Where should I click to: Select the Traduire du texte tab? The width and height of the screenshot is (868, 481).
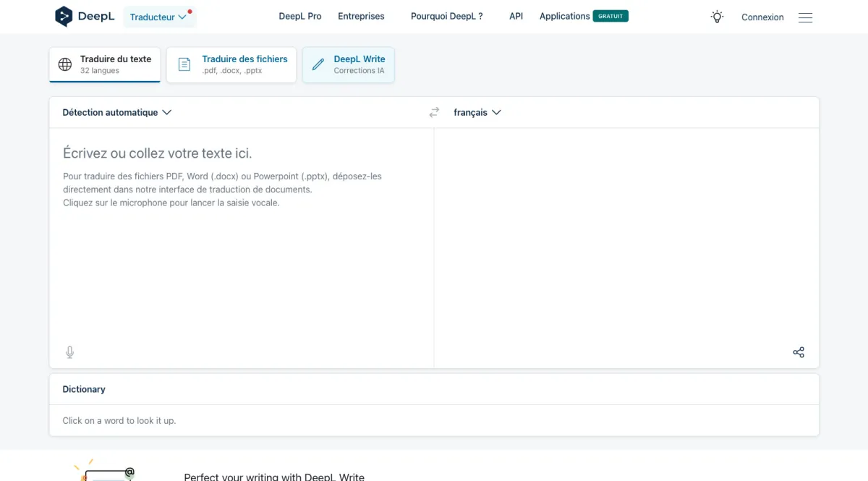[105, 64]
